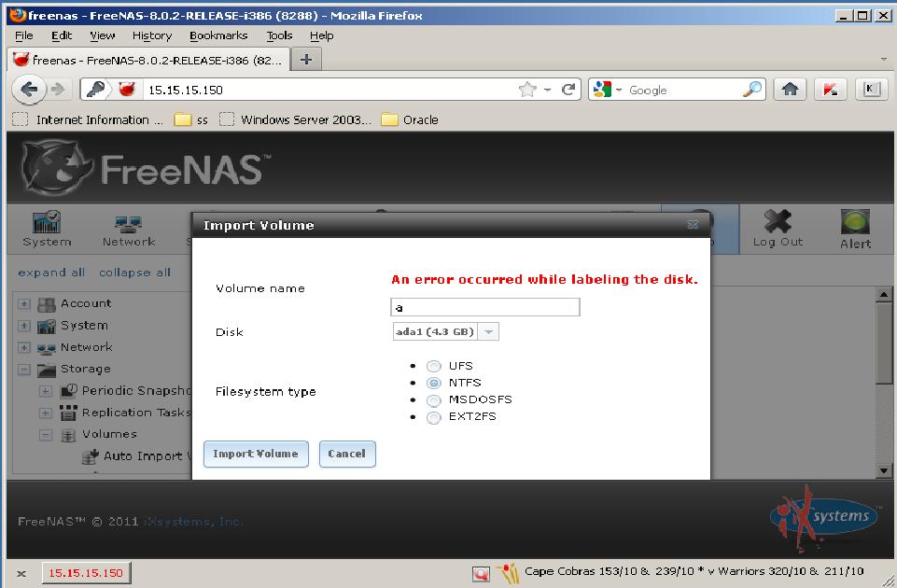
Task: Click the Account icon in the tree
Action: point(47,303)
